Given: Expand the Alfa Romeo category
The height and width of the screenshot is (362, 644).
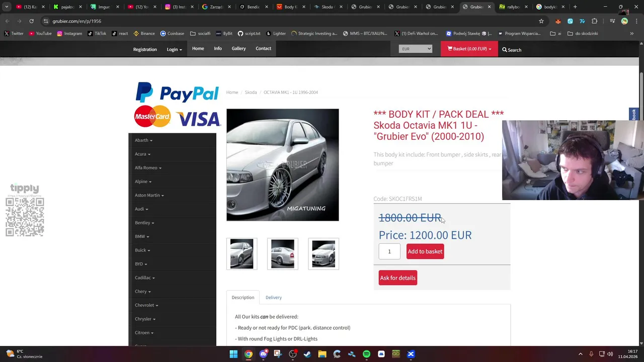Looking at the screenshot, I should [148, 167].
